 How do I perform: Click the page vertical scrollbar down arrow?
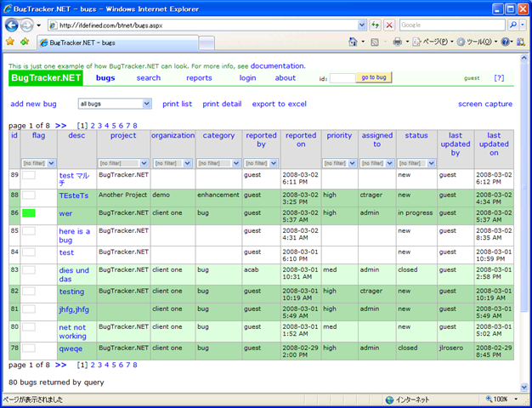(x=524, y=387)
